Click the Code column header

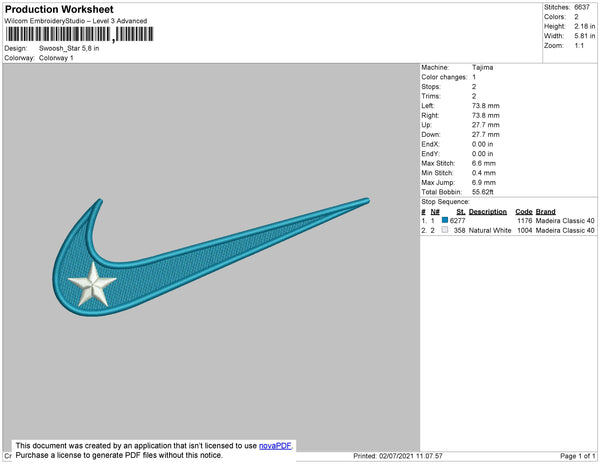click(524, 212)
